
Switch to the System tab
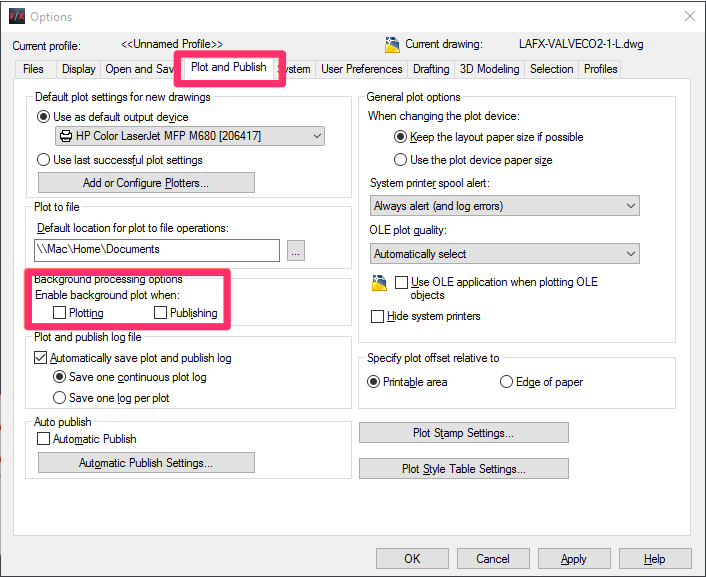[296, 69]
